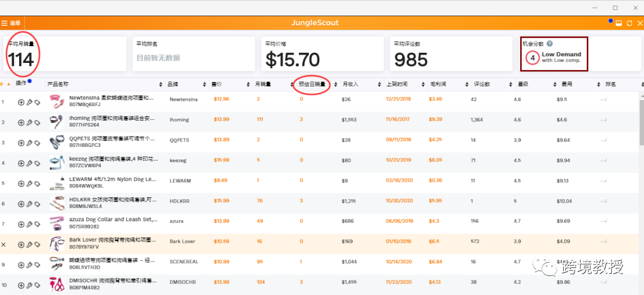Click the tag icon in the HDLKRR row
This screenshot has width=644, height=295.
point(37,204)
